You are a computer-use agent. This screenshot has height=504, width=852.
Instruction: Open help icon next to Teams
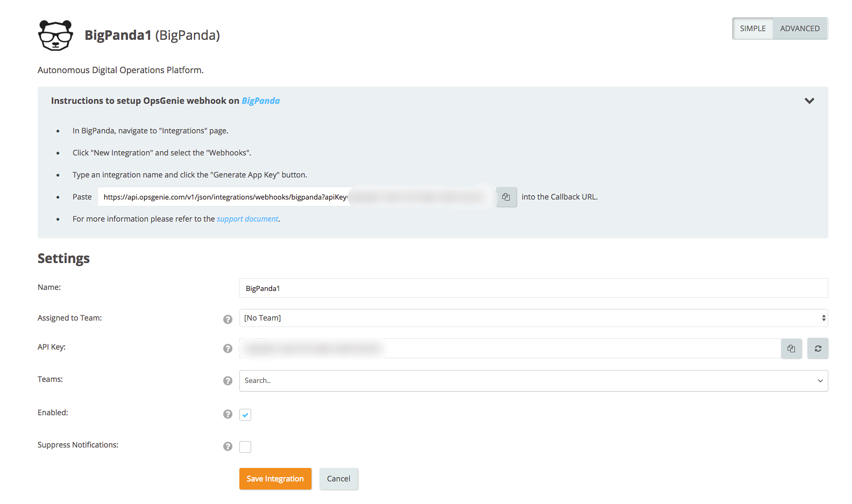(x=228, y=381)
